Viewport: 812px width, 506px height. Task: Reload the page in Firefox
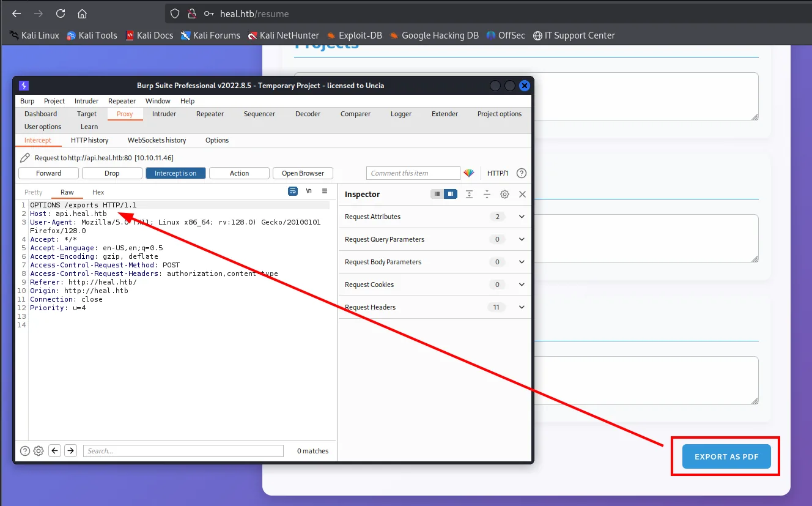tap(61, 13)
